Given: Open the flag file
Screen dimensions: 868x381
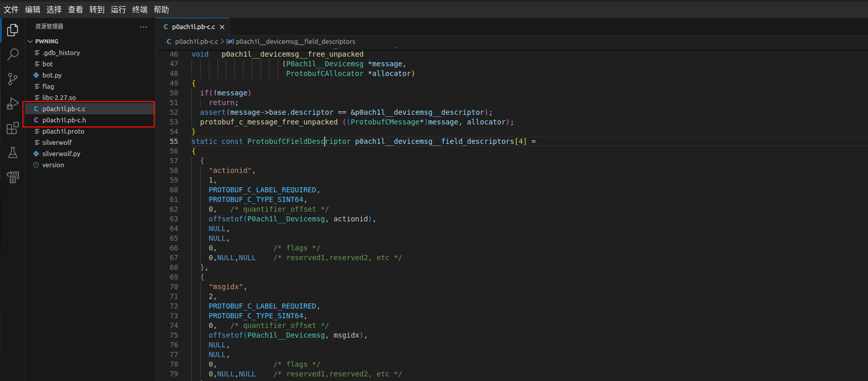Looking at the screenshot, I should coord(90,86).
